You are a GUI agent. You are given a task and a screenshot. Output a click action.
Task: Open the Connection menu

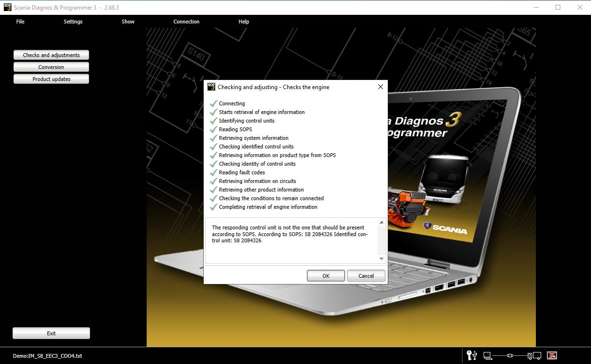click(186, 22)
